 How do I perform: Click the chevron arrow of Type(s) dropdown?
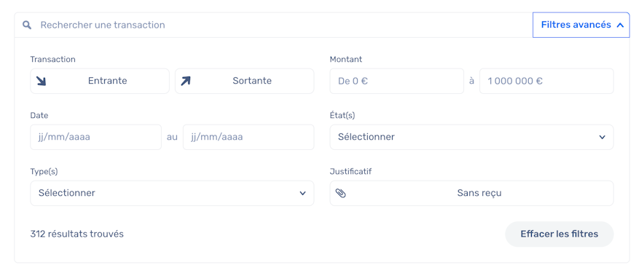(x=303, y=193)
